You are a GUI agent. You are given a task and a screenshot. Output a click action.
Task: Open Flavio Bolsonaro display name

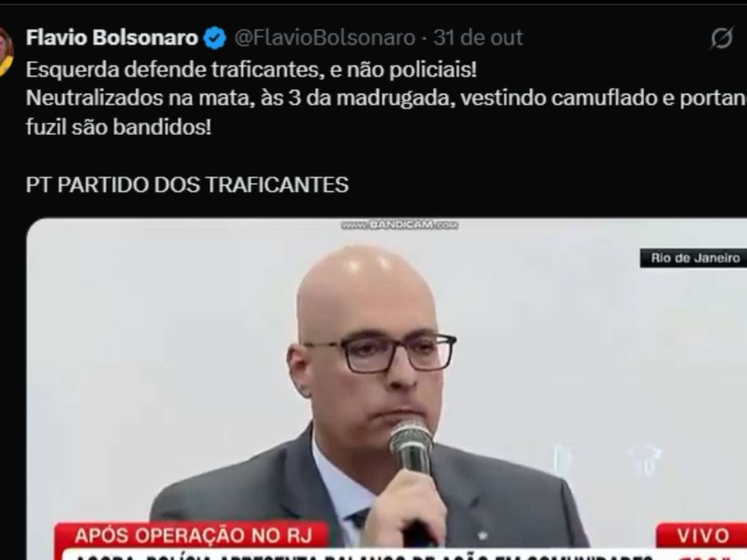[112, 38]
